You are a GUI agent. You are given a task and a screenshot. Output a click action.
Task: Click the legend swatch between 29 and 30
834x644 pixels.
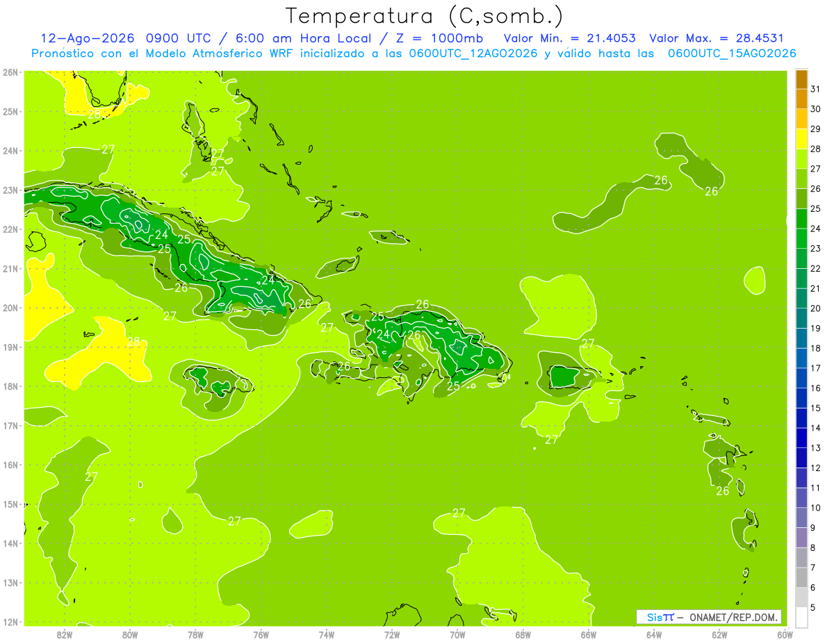pyautogui.click(x=801, y=119)
